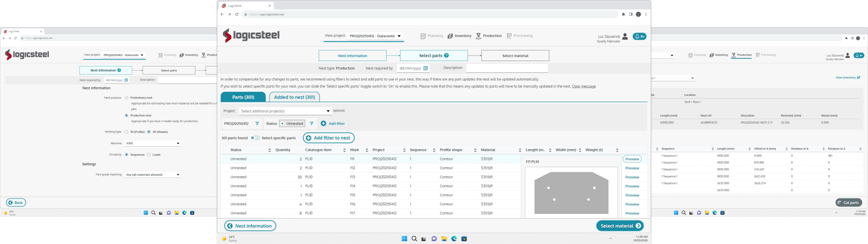Image resolution: width=868 pixels, height=244 pixels.
Task: Click the F11 PL10 part preview image
Action: coord(571,192)
